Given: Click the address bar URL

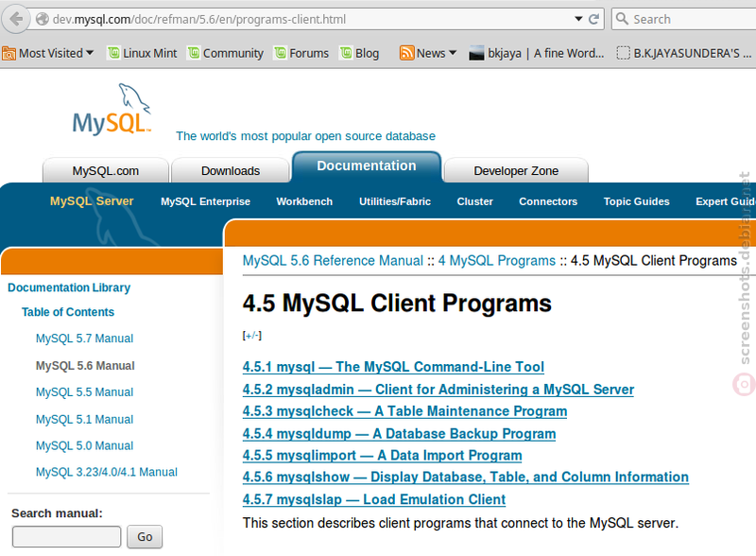Looking at the screenshot, I should 199,19.
